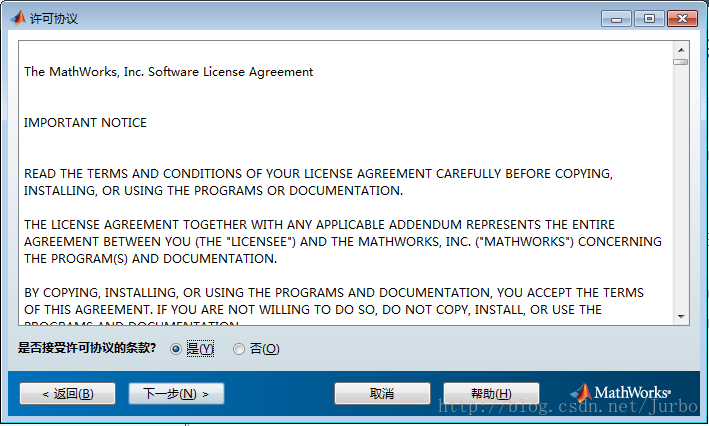709x426 pixels.
Task: Click the line beginning "OF THIS AGREEMENT. IF YOU"
Action: click(x=313, y=310)
